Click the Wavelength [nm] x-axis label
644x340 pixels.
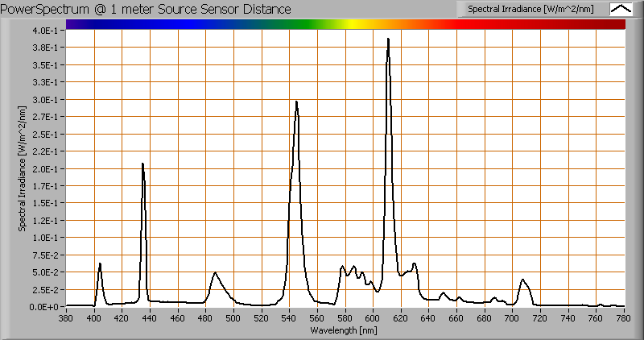point(345,330)
